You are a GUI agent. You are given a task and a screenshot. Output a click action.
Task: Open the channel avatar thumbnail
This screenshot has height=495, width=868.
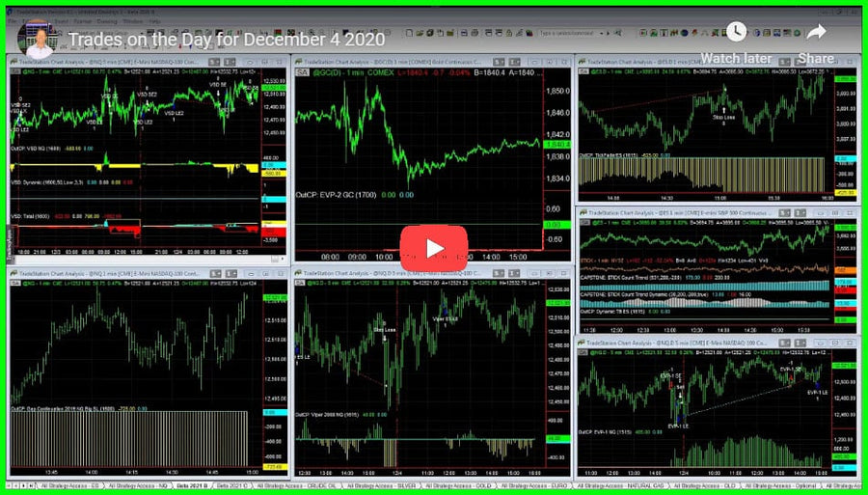(x=39, y=40)
